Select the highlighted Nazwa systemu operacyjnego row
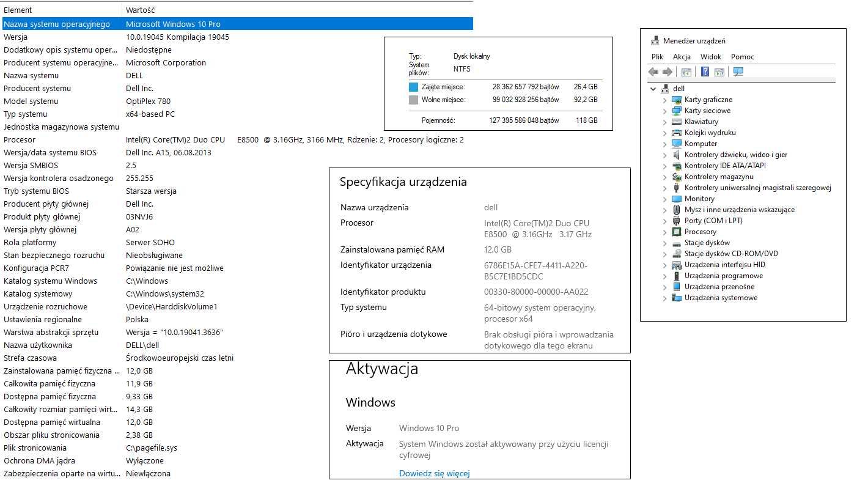Viewport: 868px width, 483px height. (237, 24)
